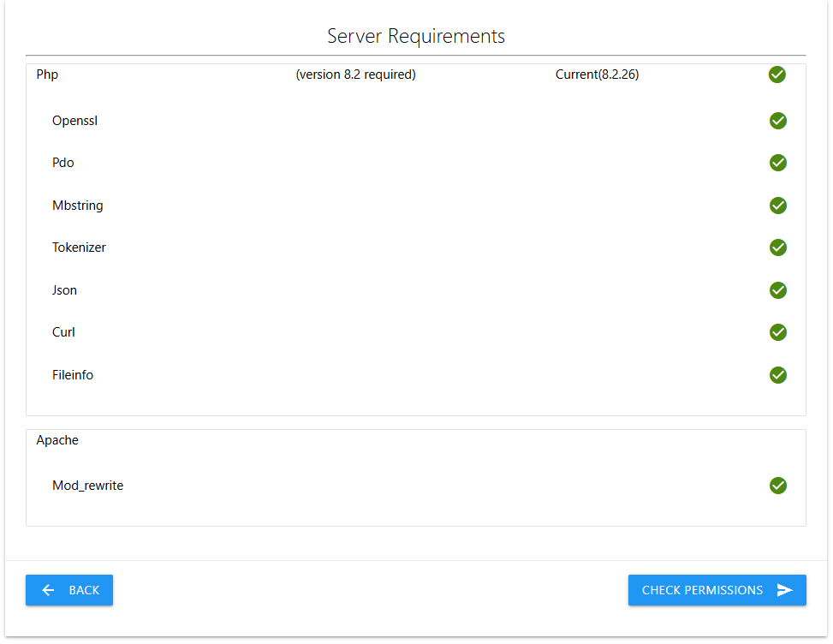Click the Openssl green check icon
Viewport: 833px width, 644px height.
click(777, 121)
